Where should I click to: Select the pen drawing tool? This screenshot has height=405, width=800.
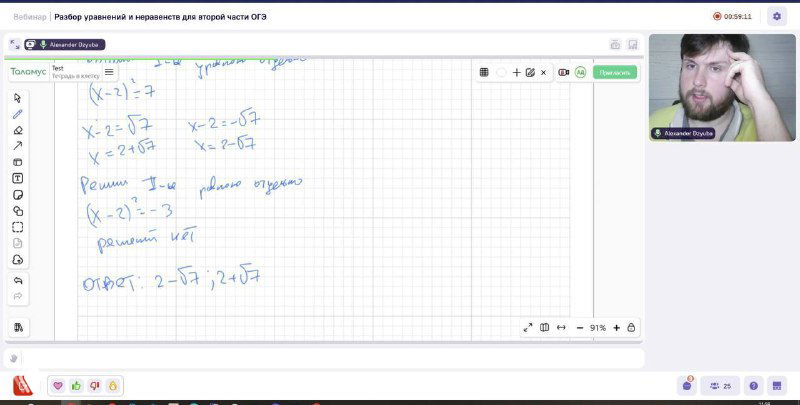(x=18, y=114)
